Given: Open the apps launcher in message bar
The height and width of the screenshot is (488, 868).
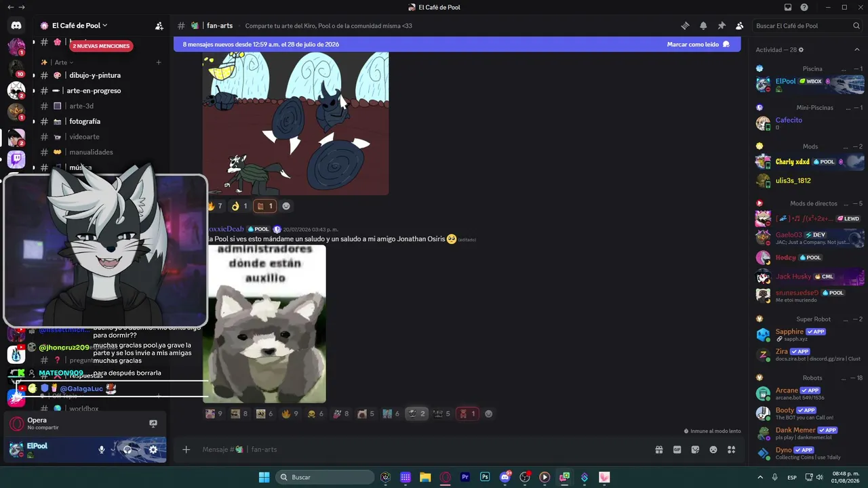Looking at the screenshot, I should pyautogui.click(x=731, y=449).
